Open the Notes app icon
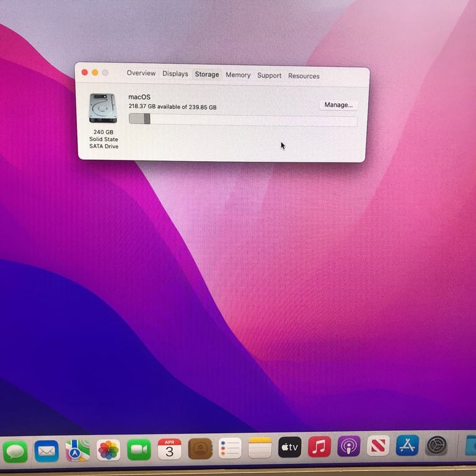The image size is (476, 476). point(260,447)
